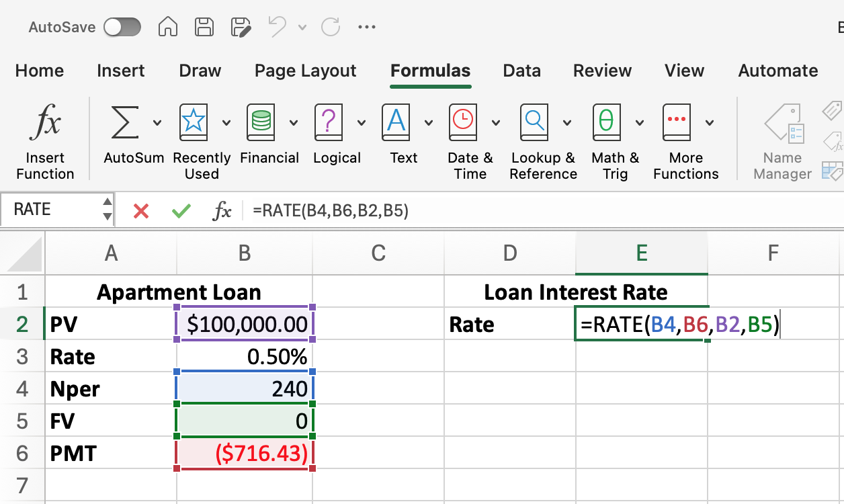This screenshot has width=844, height=504.
Task: Cancel formula entry with red X
Action: click(141, 211)
